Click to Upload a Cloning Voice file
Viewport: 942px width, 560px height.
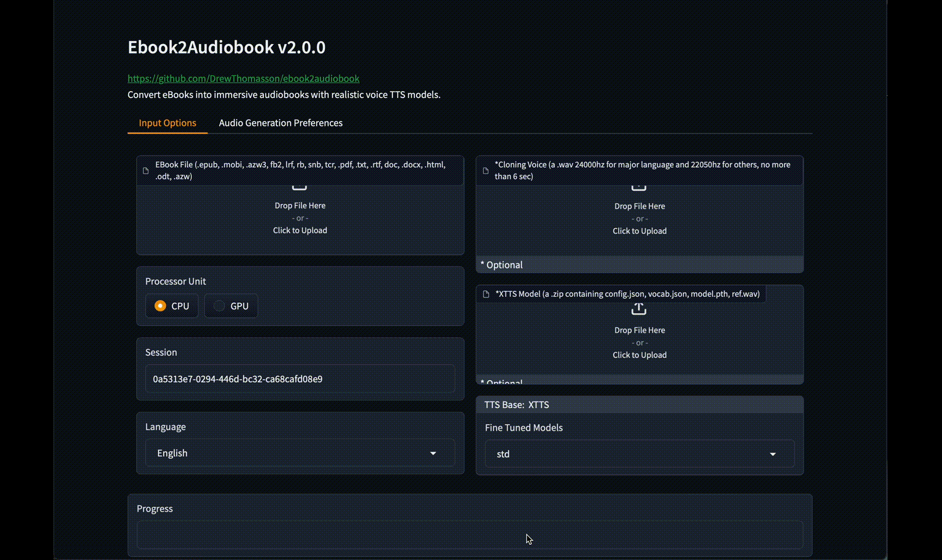coord(639,230)
